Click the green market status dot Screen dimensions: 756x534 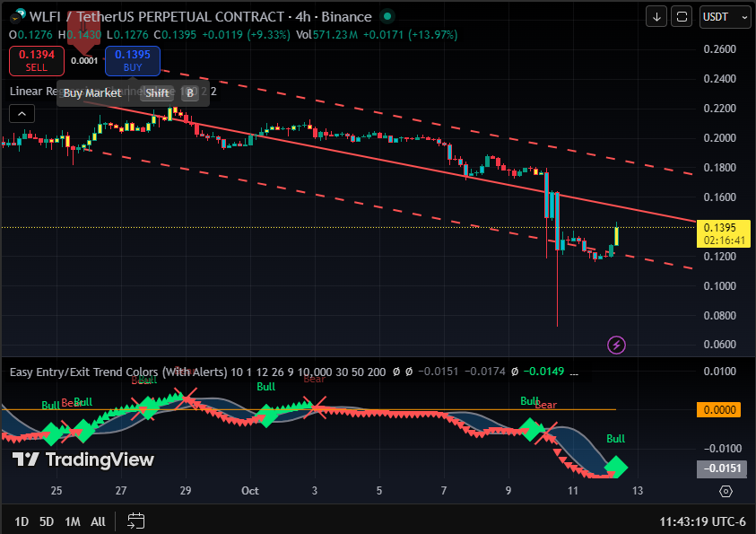click(x=387, y=16)
